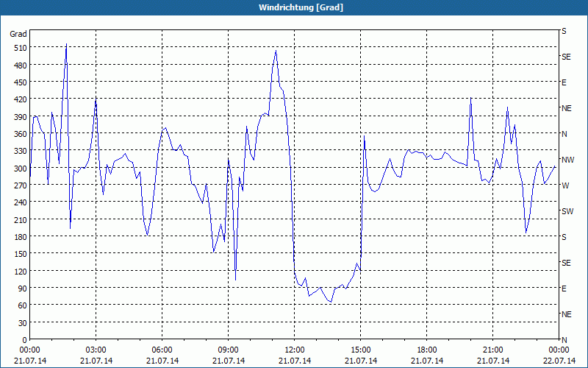Click the 420 y-axis label
This screenshot has height=368, width=588.
pyautogui.click(x=21, y=99)
